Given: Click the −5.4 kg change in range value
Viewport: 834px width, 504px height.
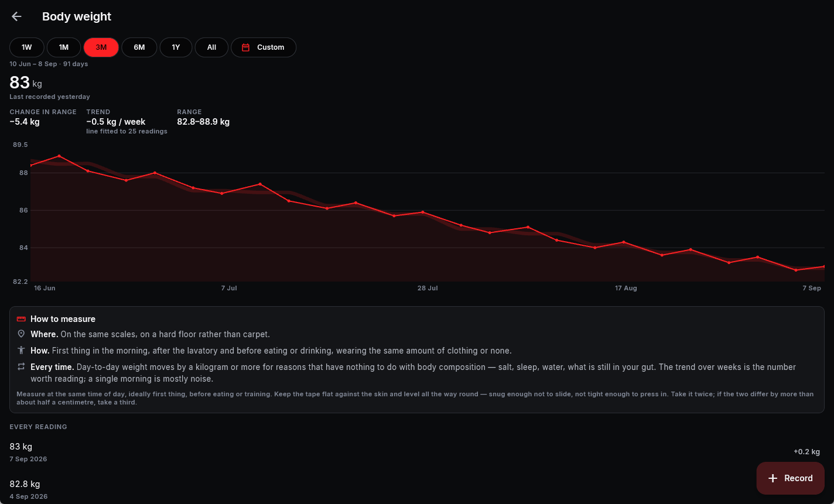Looking at the screenshot, I should click(25, 122).
